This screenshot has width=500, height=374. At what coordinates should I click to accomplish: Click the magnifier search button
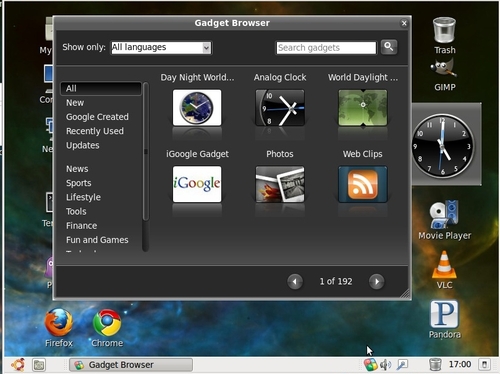click(x=389, y=47)
